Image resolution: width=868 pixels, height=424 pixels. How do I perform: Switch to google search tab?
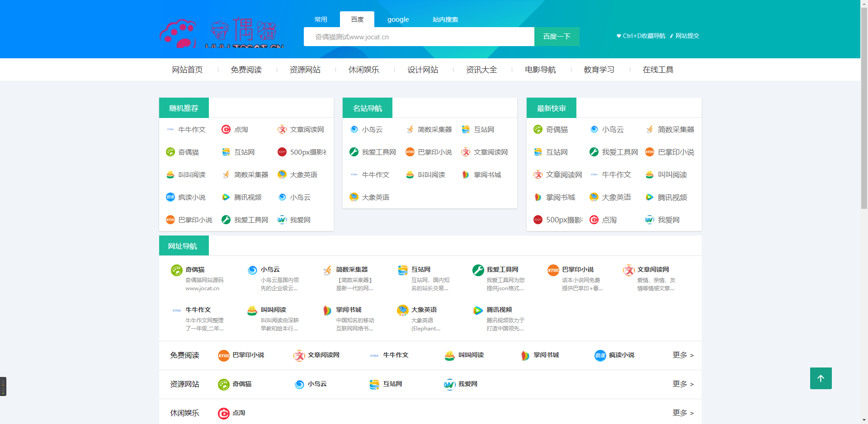[x=398, y=19]
